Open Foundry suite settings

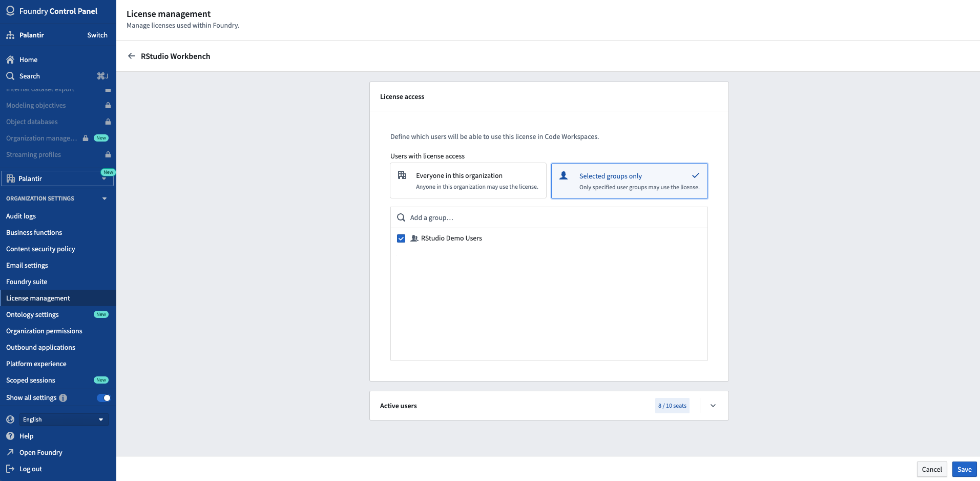pyautogui.click(x=27, y=282)
